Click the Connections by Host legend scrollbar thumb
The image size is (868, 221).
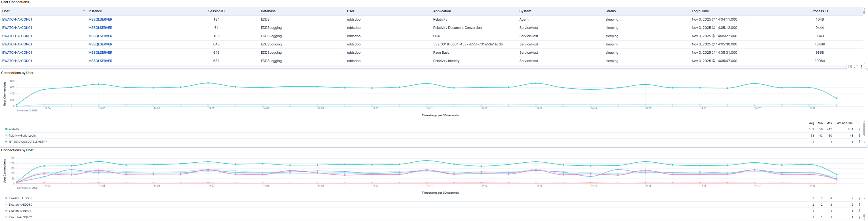(x=864, y=216)
